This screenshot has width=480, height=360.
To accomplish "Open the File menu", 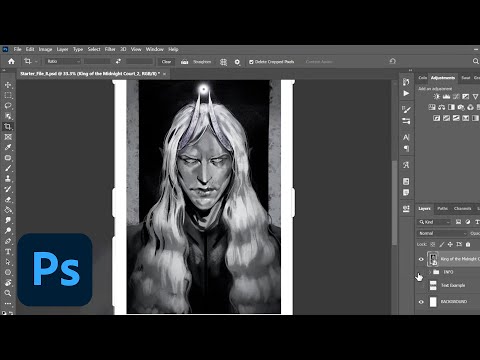I will pyautogui.click(x=17, y=49).
